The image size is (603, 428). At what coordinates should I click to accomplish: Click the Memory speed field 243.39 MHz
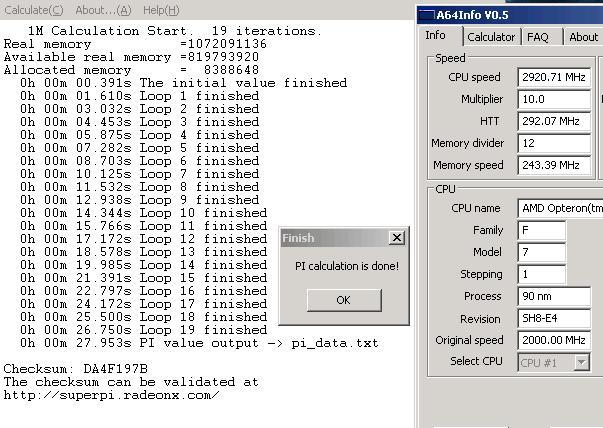tap(554, 165)
